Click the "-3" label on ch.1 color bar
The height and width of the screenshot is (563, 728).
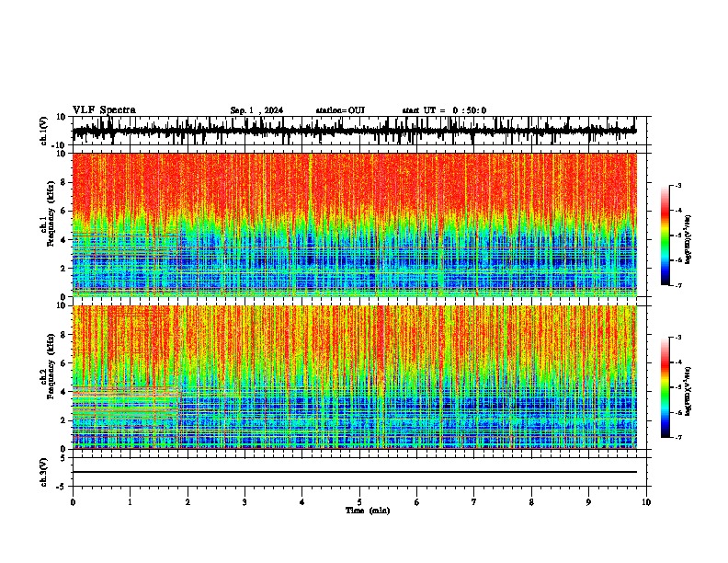point(677,185)
